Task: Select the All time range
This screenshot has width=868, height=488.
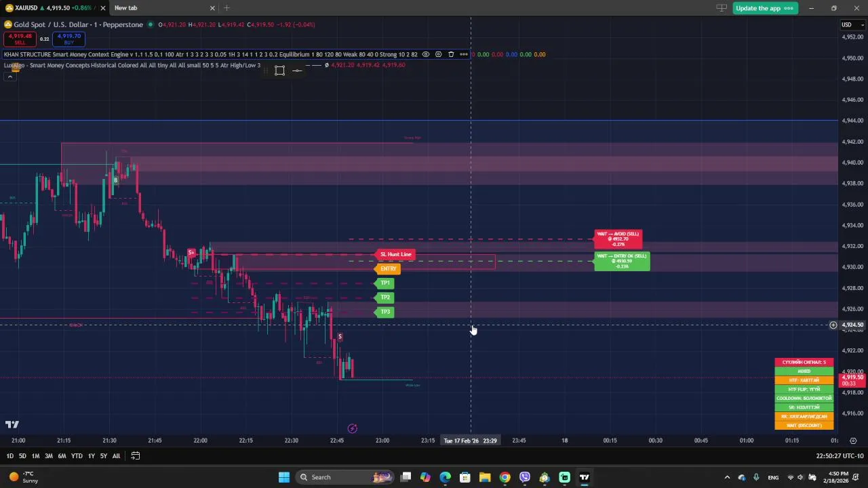Action: coord(116,456)
